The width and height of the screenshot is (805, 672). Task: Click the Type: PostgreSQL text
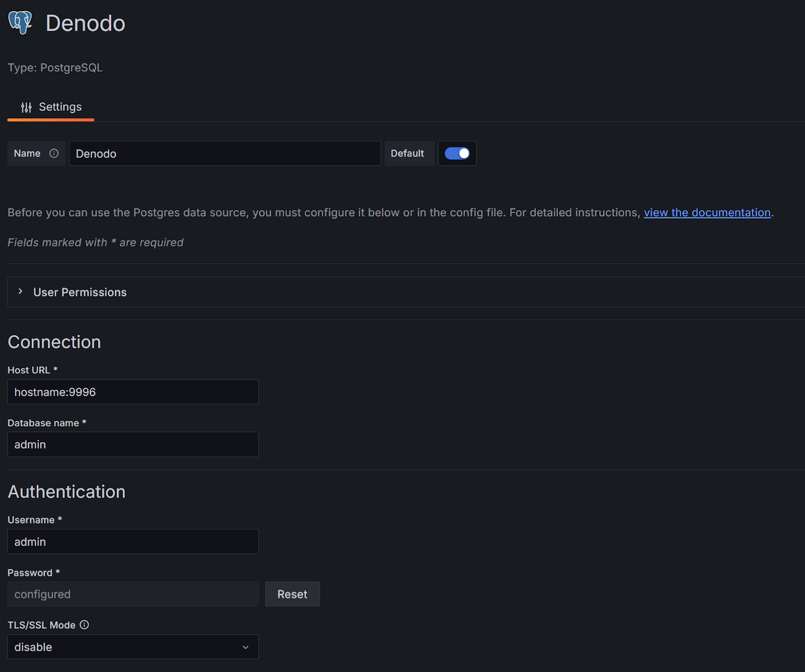tap(55, 67)
